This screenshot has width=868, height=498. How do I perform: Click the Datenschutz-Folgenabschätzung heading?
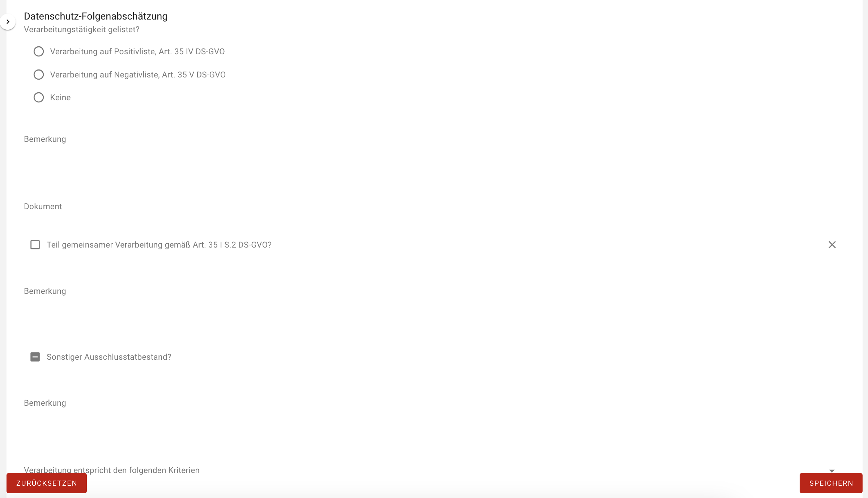(x=96, y=16)
